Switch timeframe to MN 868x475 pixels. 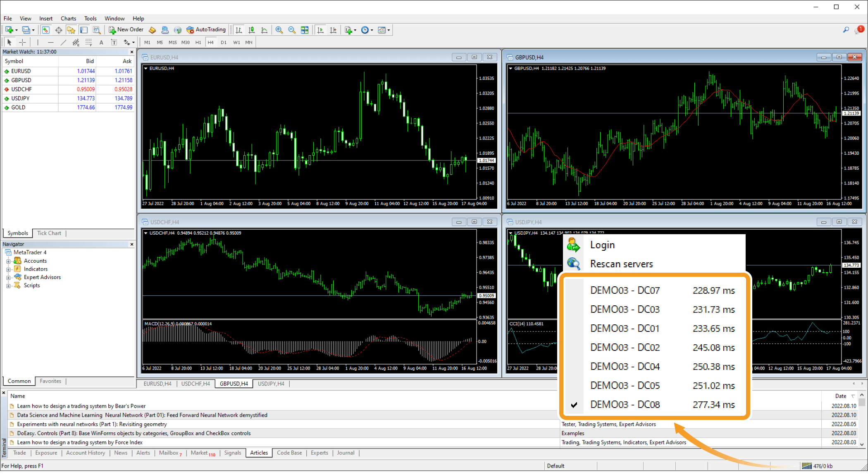click(249, 42)
